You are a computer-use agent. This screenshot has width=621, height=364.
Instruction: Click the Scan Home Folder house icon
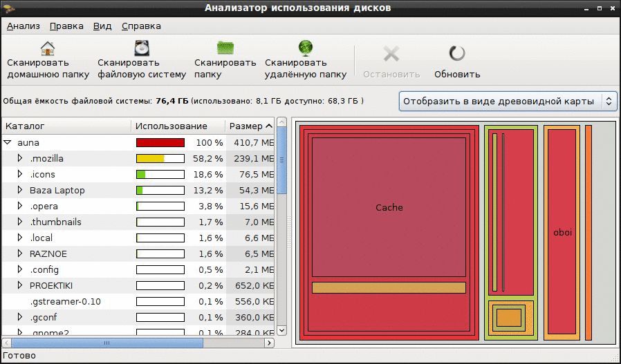[48, 48]
